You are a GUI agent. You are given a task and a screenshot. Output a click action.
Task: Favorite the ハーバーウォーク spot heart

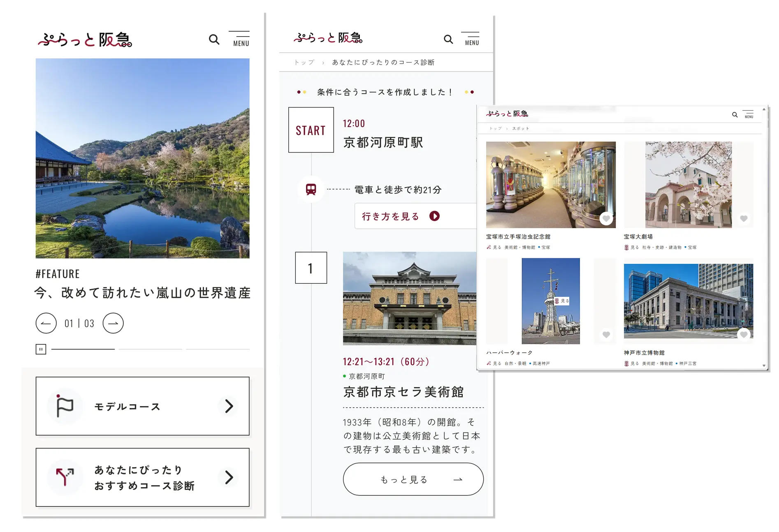[x=606, y=334]
